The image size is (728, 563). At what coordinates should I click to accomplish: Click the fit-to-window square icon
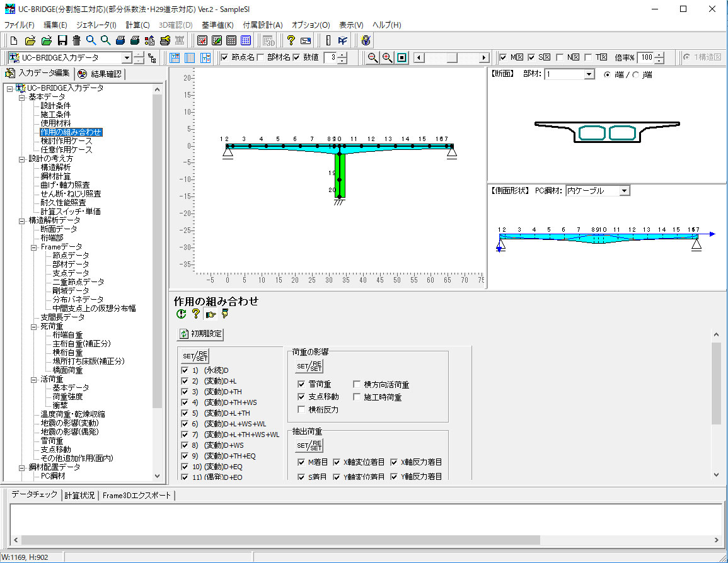(402, 58)
